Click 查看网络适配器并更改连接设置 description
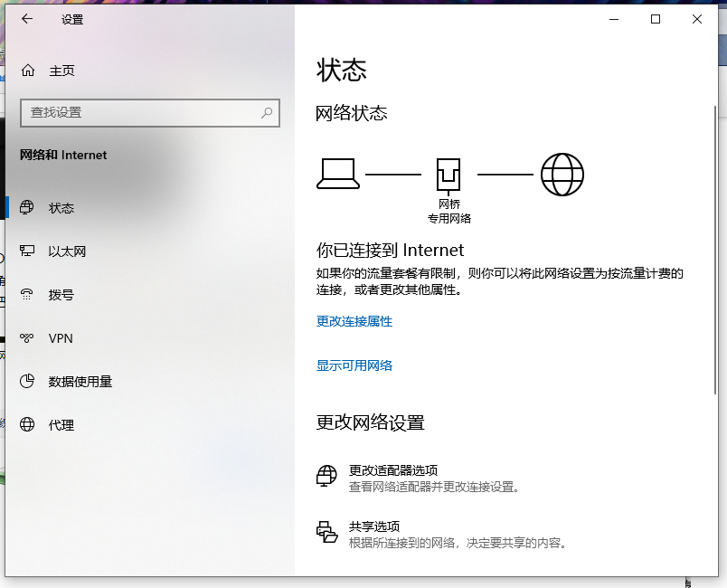The height and width of the screenshot is (588, 727). tap(434, 487)
